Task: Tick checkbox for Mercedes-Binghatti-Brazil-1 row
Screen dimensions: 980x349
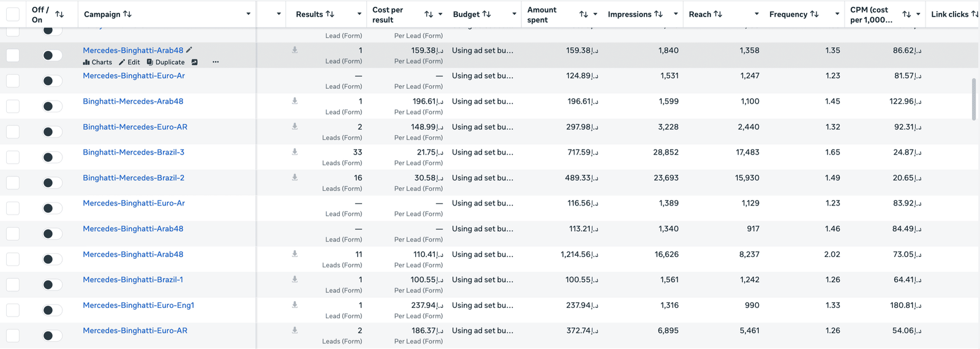Action: click(13, 285)
